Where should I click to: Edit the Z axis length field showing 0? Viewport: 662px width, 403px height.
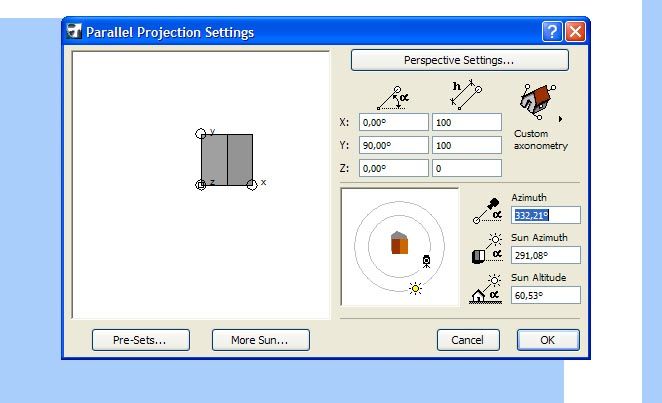click(x=467, y=168)
